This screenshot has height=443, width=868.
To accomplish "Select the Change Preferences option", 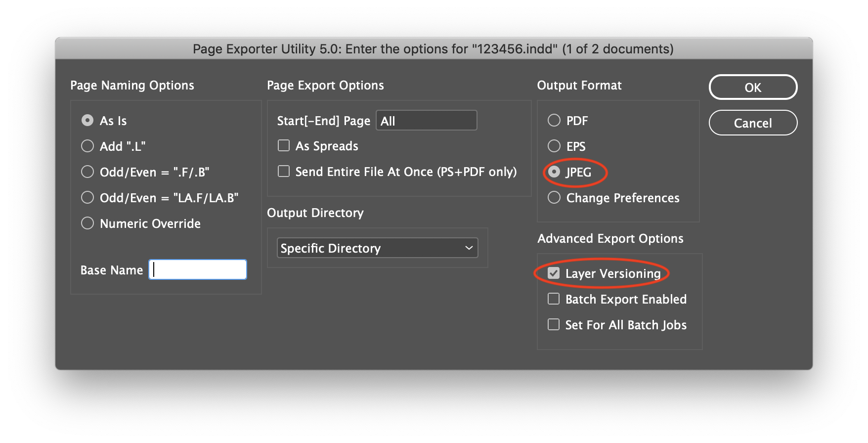I will pos(553,197).
